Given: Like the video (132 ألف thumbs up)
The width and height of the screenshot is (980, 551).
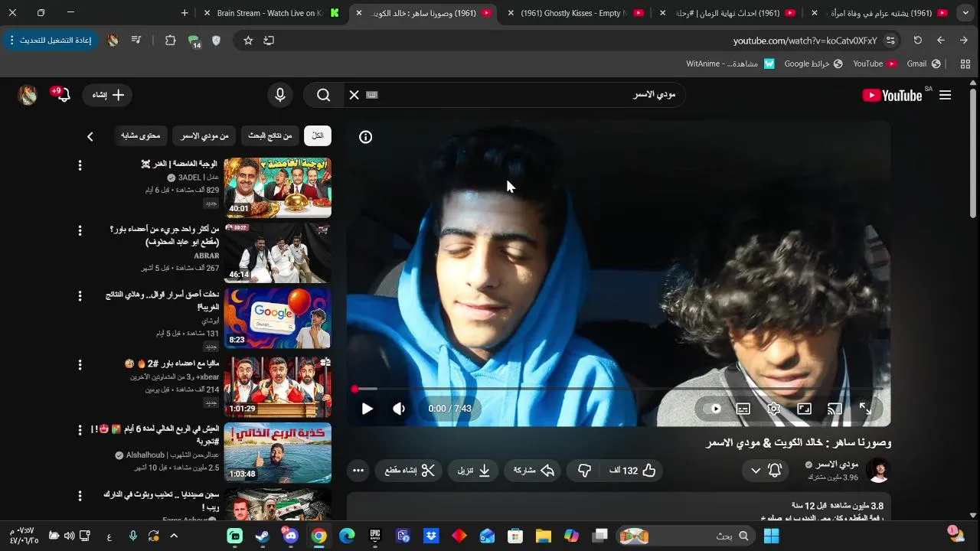Looking at the screenshot, I should pos(632,471).
